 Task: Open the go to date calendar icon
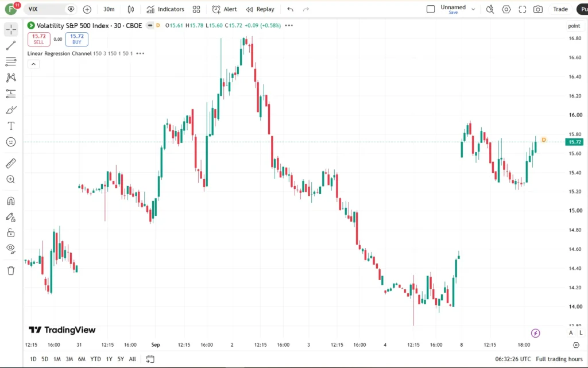(x=150, y=359)
